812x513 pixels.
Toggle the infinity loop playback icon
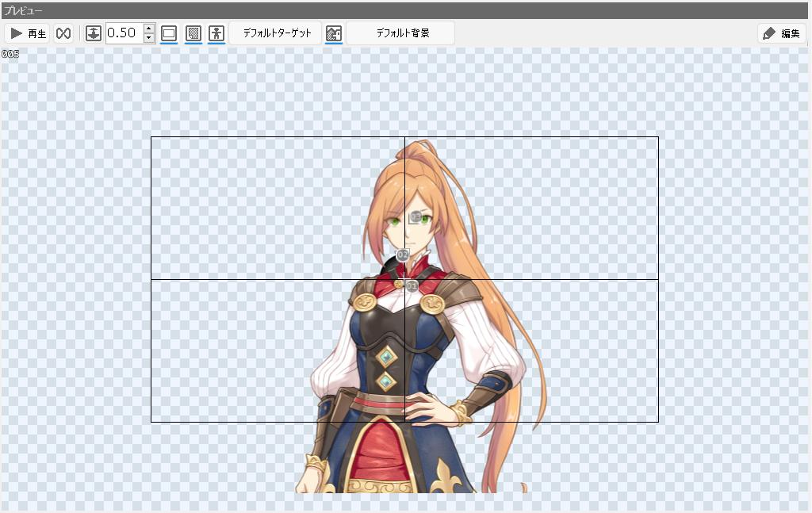tap(63, 33)
